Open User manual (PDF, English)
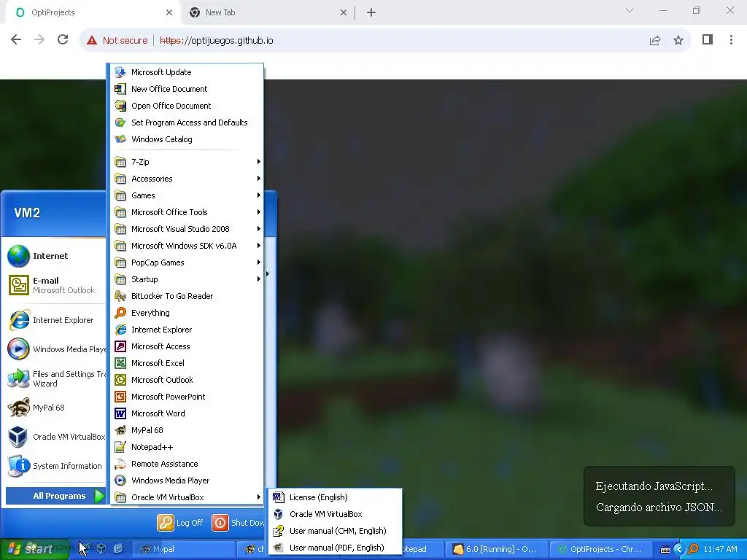 click(336, 548)
